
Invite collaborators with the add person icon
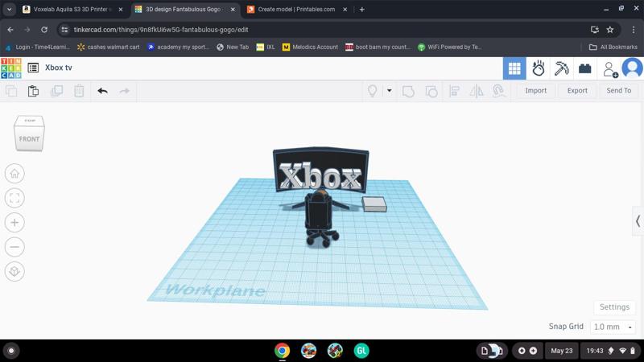[610, 69]
